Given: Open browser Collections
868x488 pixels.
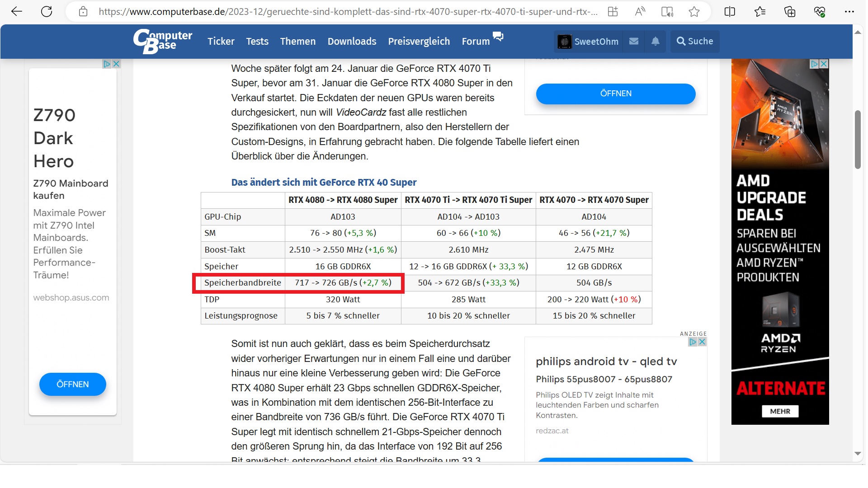Looking at the screenshot, I should tap(790, 12).
